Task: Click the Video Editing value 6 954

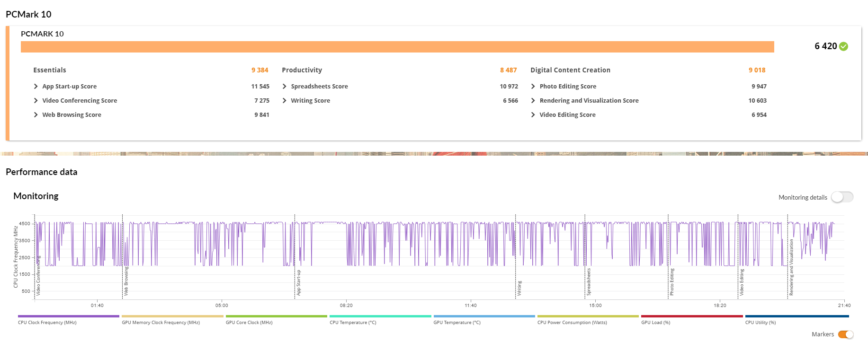Action: (x=759, y=115)
